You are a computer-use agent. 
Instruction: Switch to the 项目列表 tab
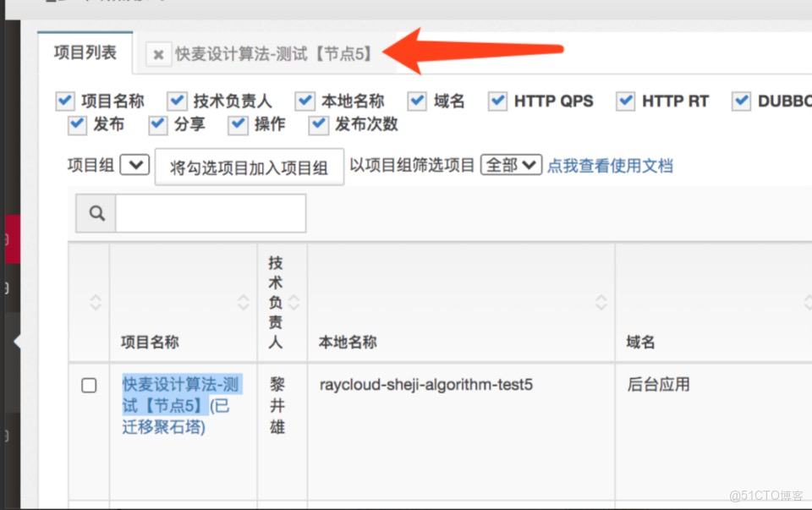pyautogui.click(x=85, y=52)
